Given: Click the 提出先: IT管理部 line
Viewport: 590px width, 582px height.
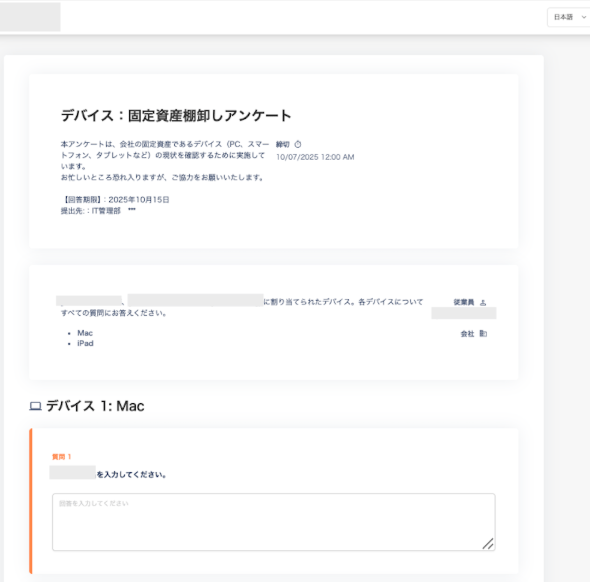Looking at the screenshot, I should coord(91,211).
